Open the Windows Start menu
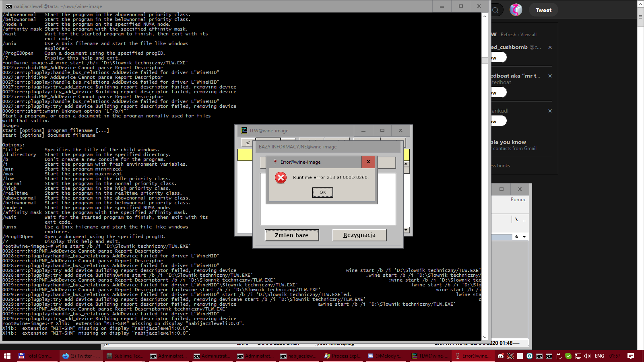This screenshot has height=362, width=644. tap(7, 356)
